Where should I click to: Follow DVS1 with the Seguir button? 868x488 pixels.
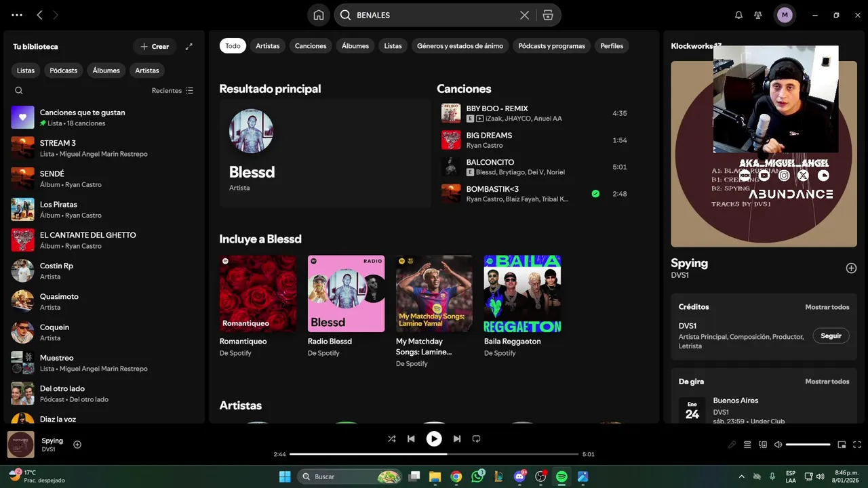(x=831, y=335)
